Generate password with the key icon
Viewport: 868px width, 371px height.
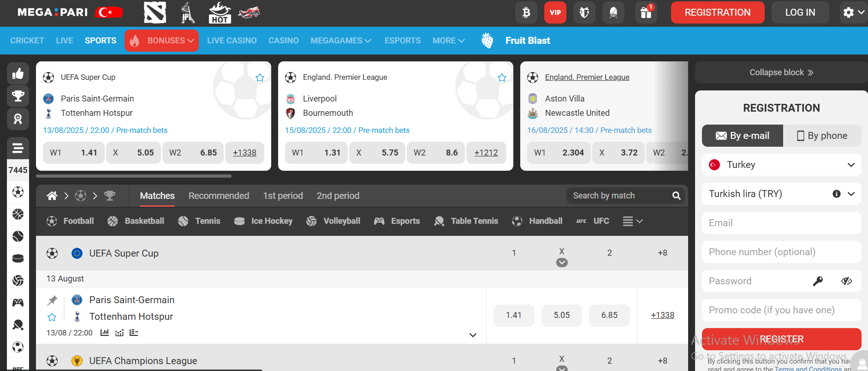[x=818, y=281]
